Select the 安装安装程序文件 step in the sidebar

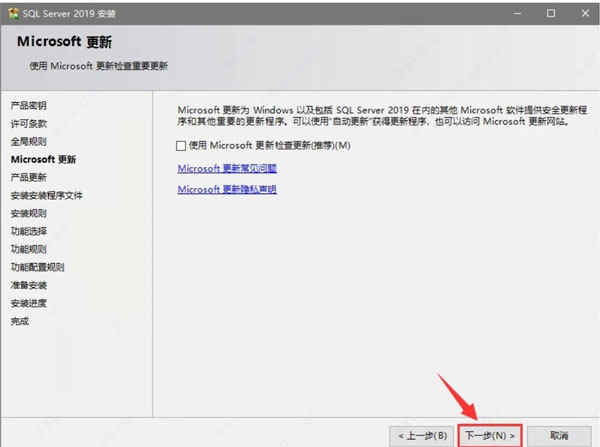(47, 195)
